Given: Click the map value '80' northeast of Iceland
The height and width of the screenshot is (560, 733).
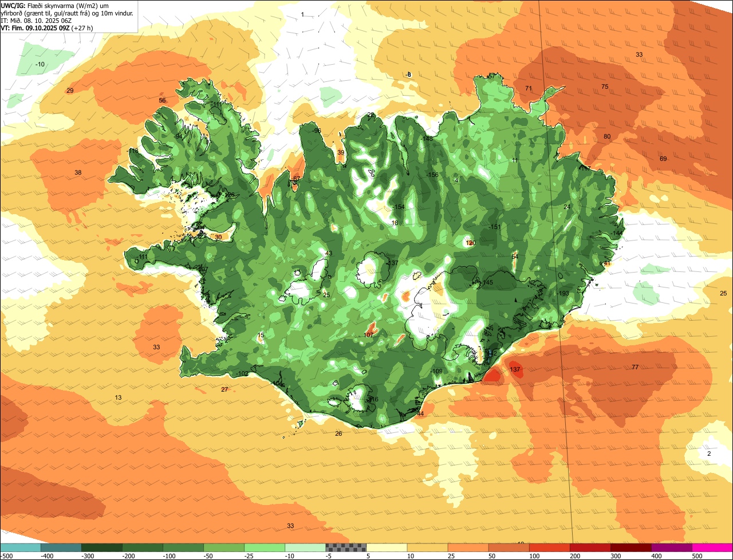Looking at the screenshot, I should point(607,136).
